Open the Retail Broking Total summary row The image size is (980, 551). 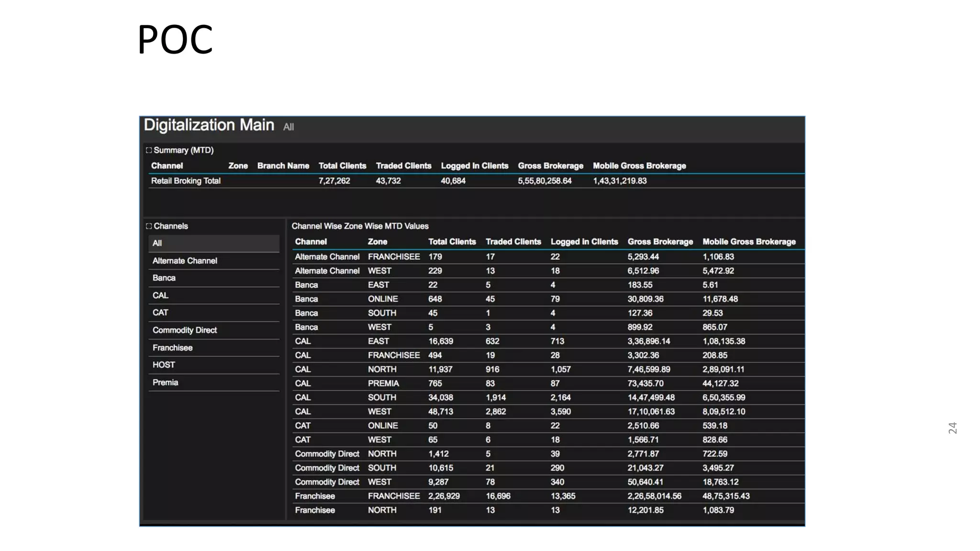click(186, 181)
